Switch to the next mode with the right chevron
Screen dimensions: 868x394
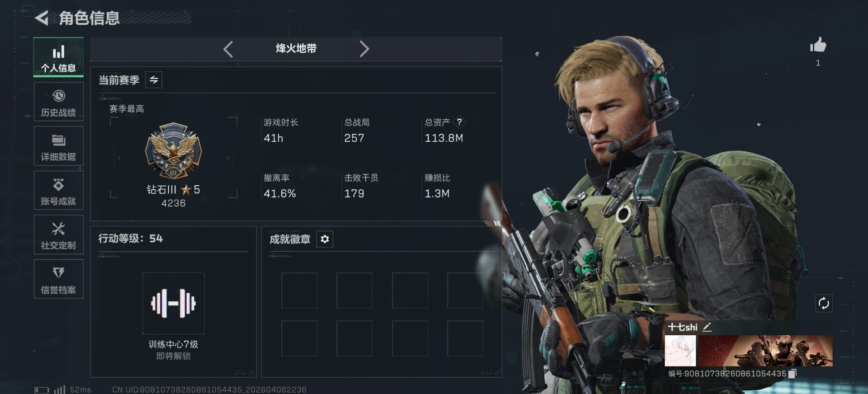click(x=364, y=49)
